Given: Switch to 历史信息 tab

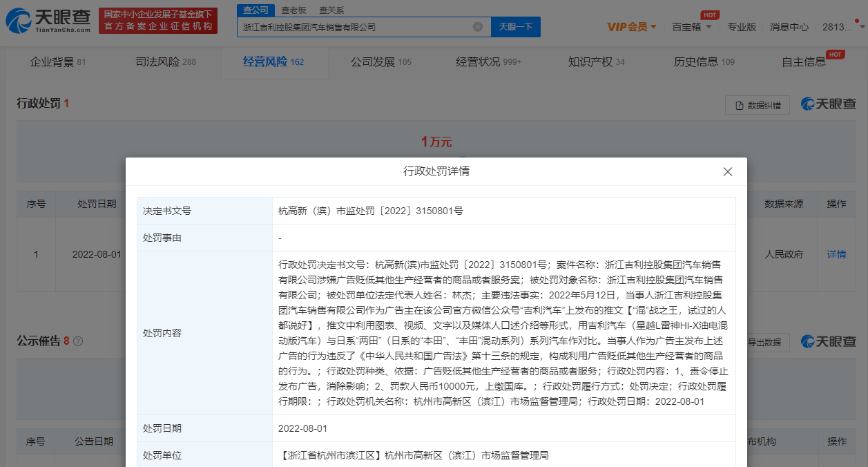Looking at the screenshot, I should click(x=704, y=61).
